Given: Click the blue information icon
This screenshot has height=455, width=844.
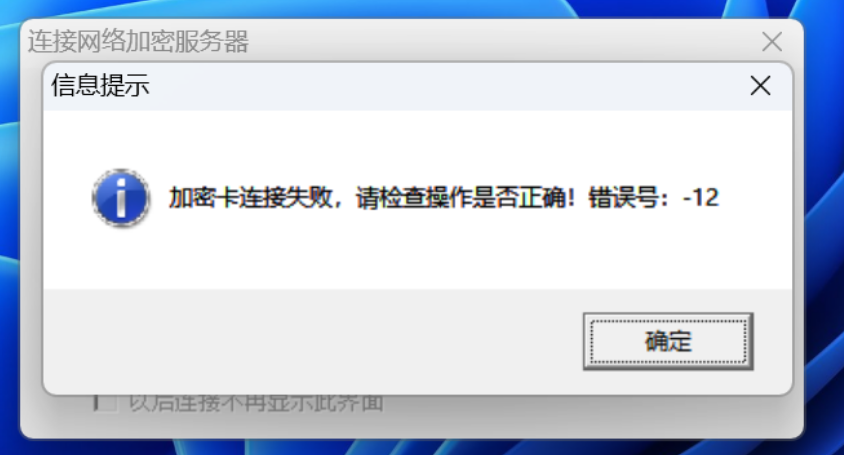Looking at the screenshot, I should click(x=121, y=198).
